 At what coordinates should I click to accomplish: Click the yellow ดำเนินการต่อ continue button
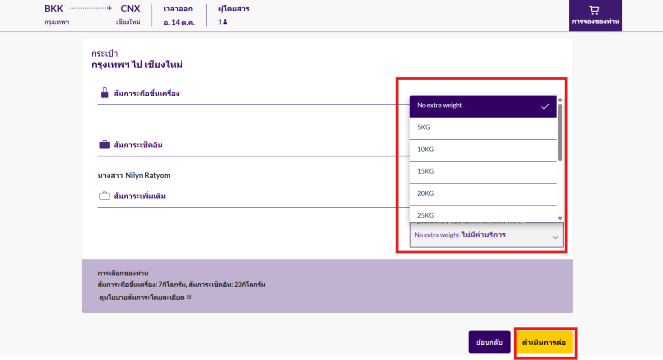tap(544, 342)
